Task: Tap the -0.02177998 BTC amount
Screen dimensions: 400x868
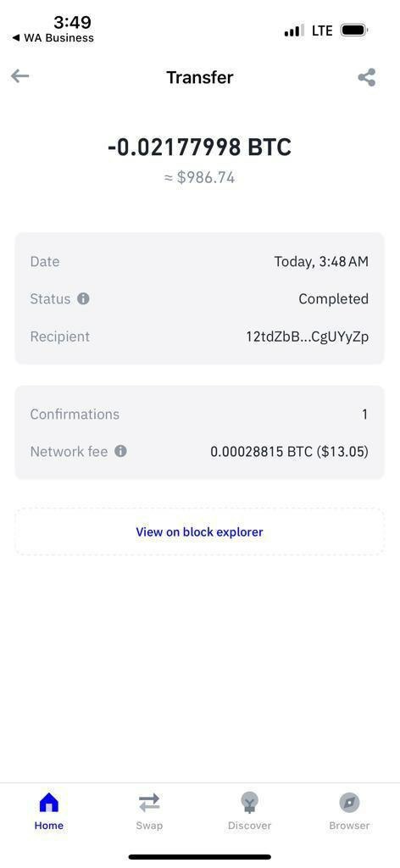Action: 199,147
